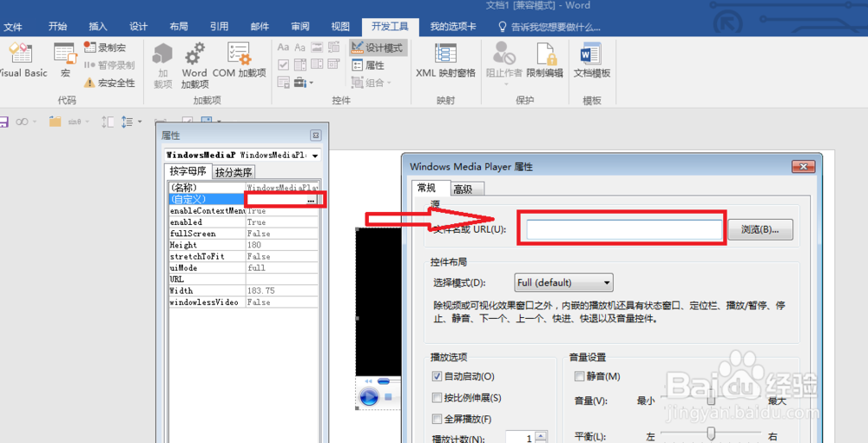Open 限制编辑 restrict editing pane
The width and height of the screenshot is (868, 443).
tap(545, 60)
